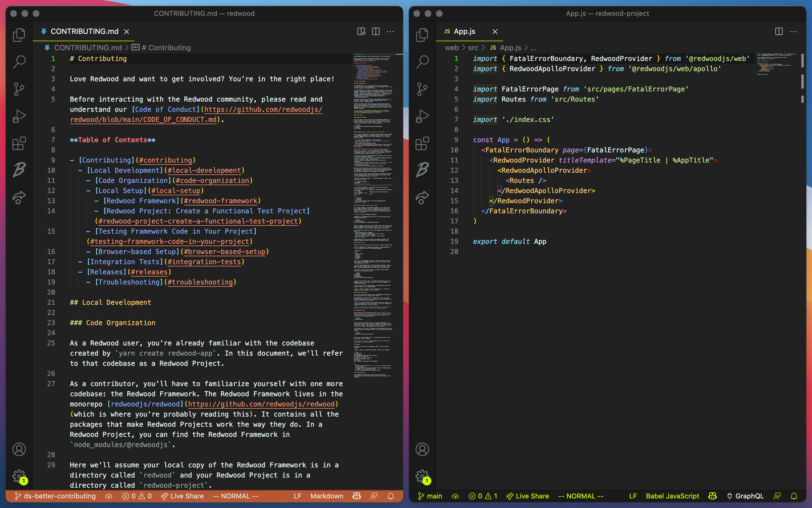Open Extensions view in redwood-project window
This screenshot has height=508, width=812.
click(422, 143)
